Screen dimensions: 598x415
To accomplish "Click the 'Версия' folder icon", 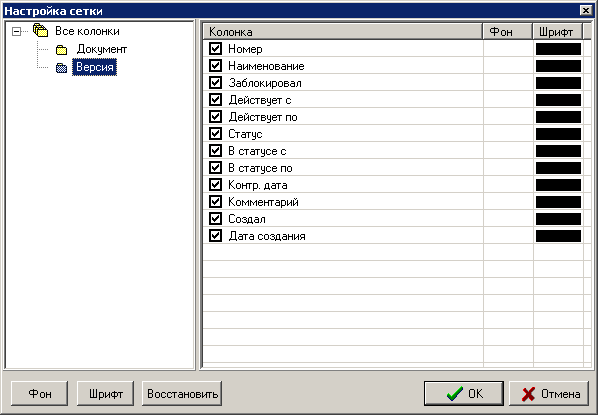I will coord(61,68).
